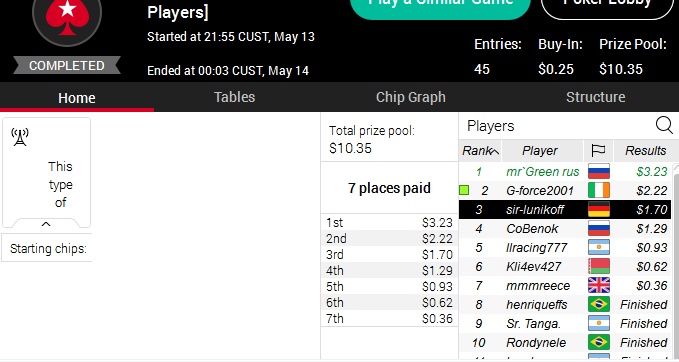
Task: Click the Brazil flag beside henriqueffs
Action: (x=599, y=304)
